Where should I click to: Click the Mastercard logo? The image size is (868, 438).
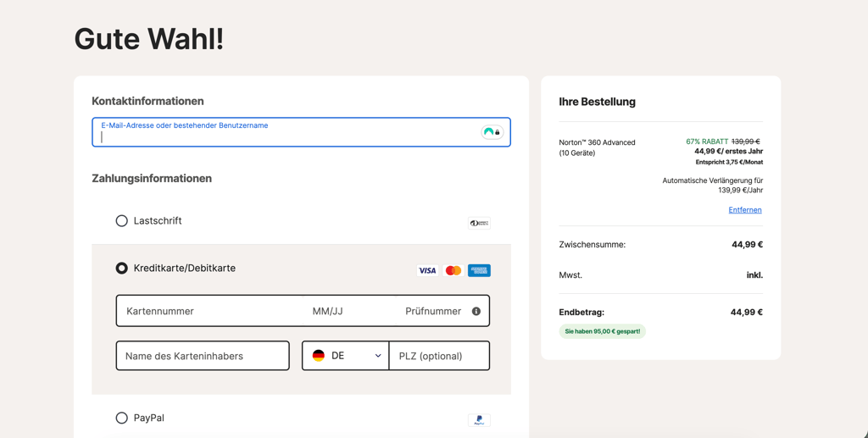(x=453, y=270)
